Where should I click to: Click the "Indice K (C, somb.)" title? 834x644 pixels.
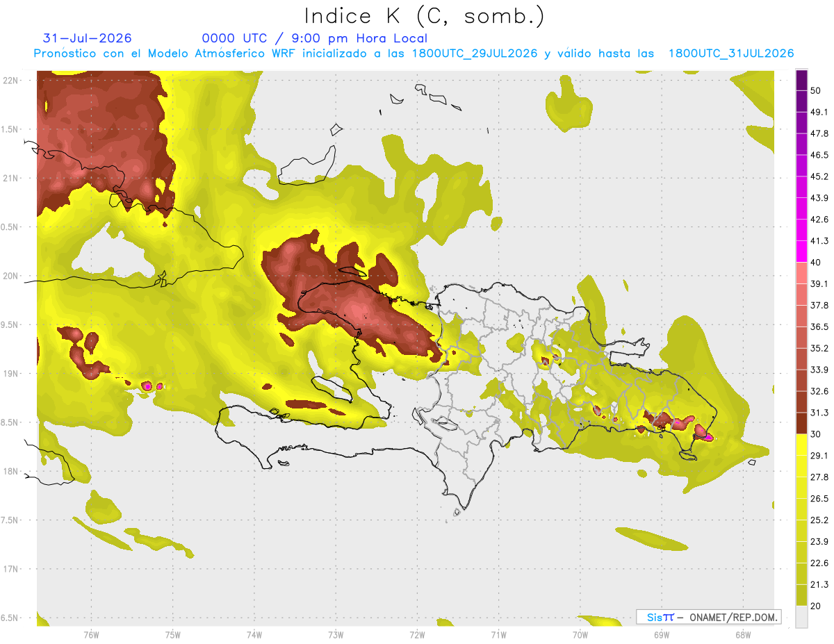coord(424,15)
